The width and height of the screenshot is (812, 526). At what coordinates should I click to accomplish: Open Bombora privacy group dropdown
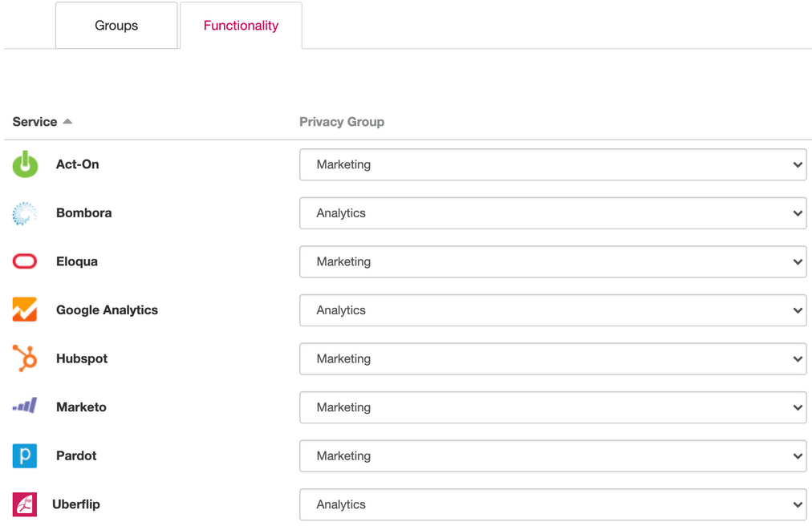point(553,213)
